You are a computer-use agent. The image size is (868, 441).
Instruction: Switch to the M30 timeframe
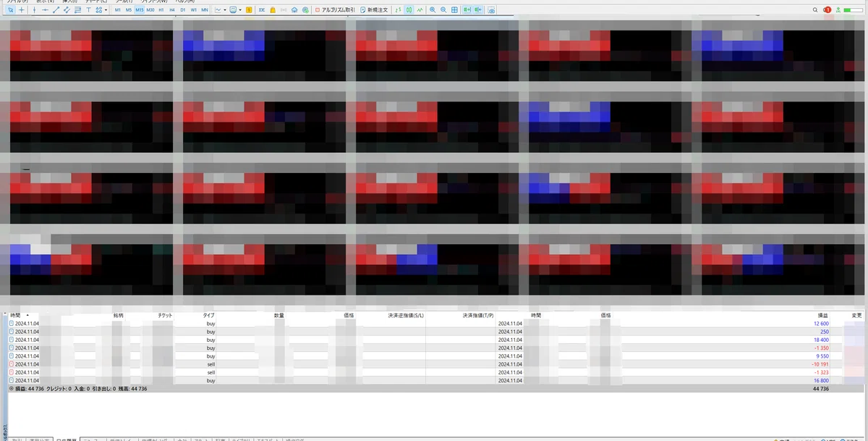[x=150, y=10]
